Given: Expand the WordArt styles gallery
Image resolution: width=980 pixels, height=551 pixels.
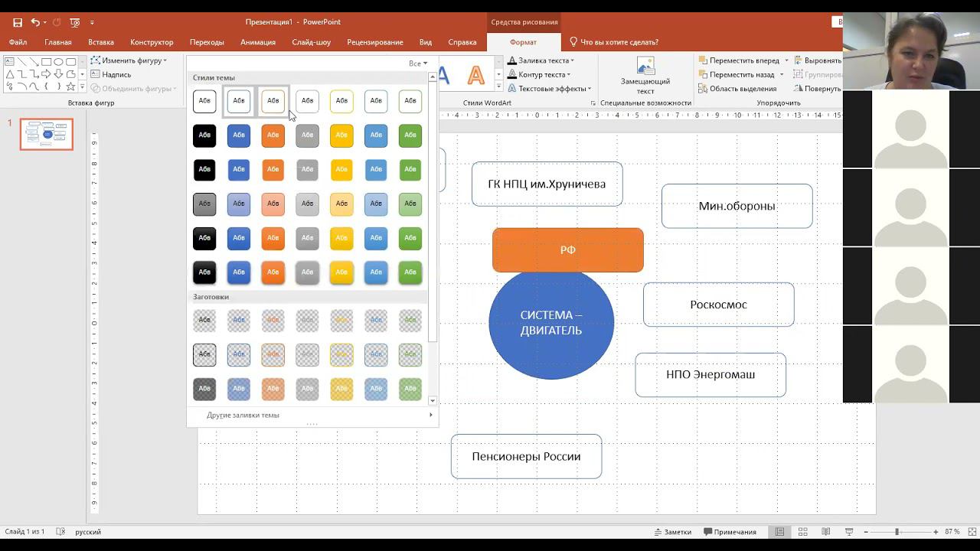Looking at the screenshot, I should tap(498, 86).
